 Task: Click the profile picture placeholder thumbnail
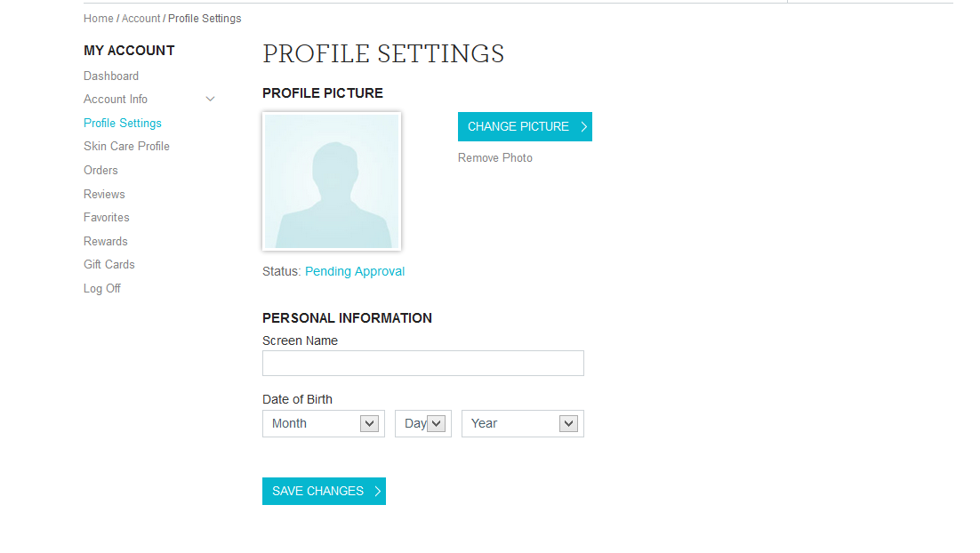point(332,181)
